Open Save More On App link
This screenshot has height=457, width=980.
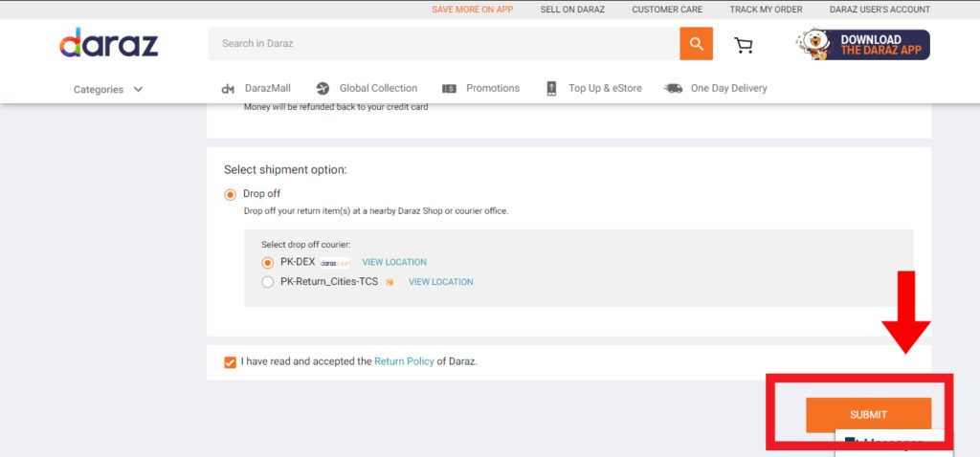(473, 10)
